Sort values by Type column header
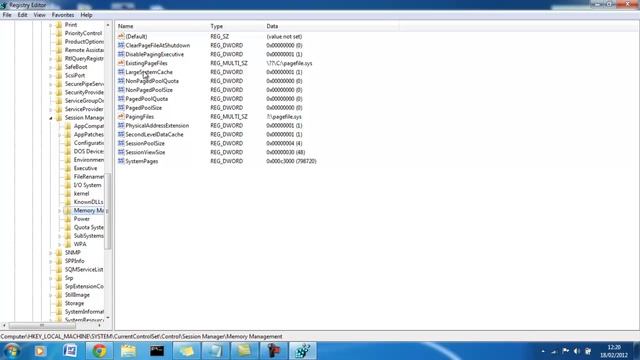The height and width of the screenshot is (360, 640). point(236,26)
